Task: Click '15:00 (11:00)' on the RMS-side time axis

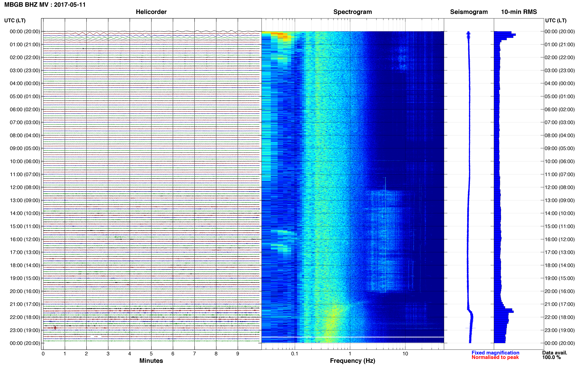Action: (560, 226)
